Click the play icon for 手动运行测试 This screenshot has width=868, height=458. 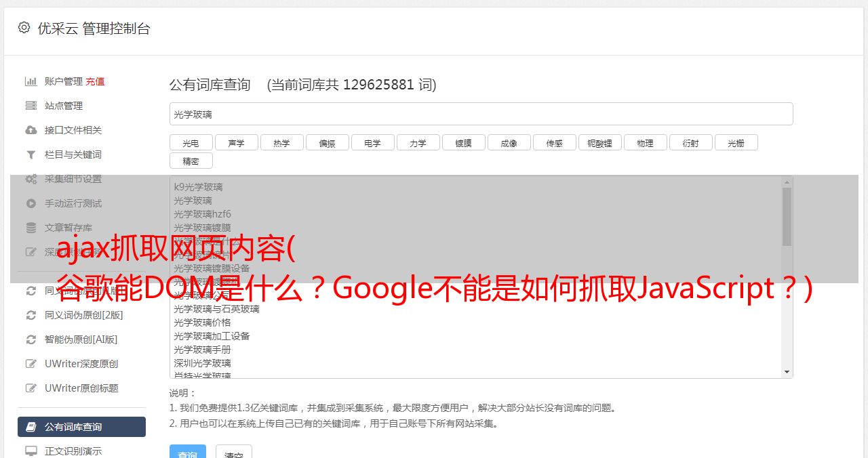[31, 203]
